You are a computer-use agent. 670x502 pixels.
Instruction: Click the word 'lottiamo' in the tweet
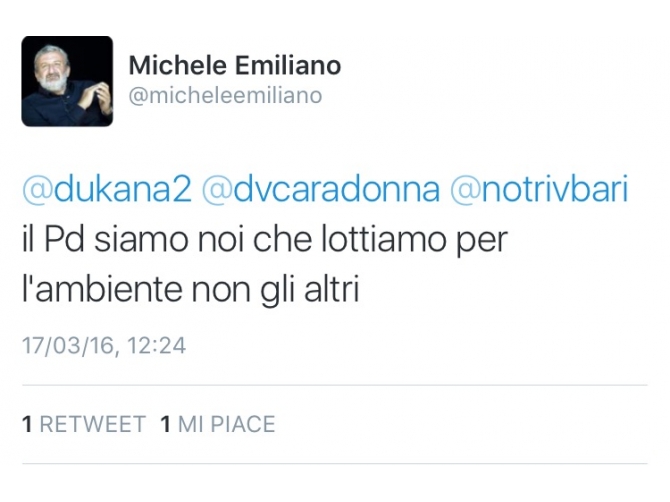383,239
